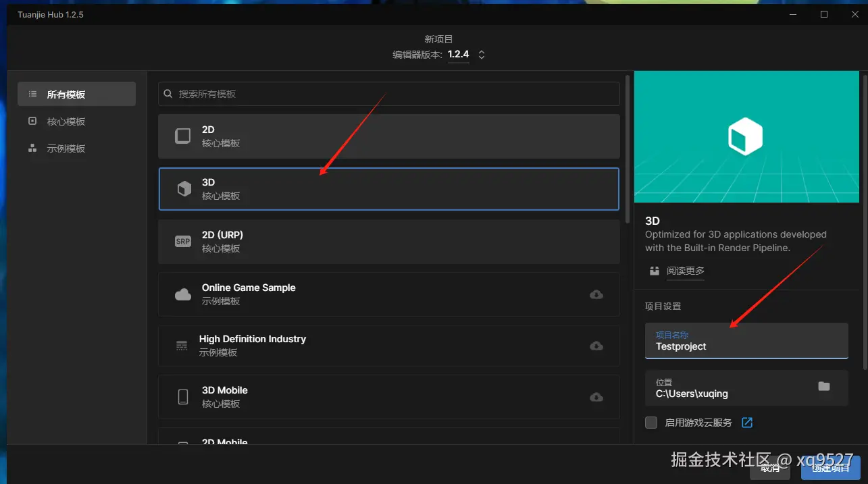Click the 取消 cancel button
The width and height of the screenshot is (868, 484).
click(770, 468)
